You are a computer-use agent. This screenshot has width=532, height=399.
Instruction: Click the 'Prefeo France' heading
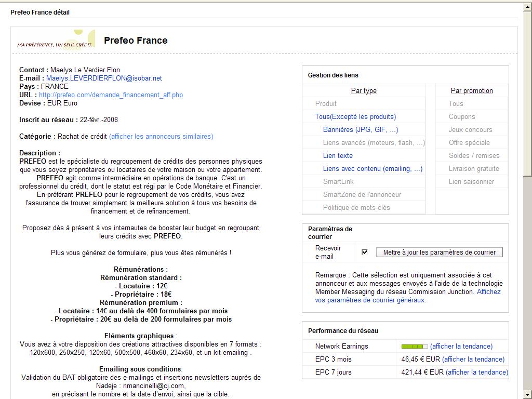pyautogui.click(x=136, y=41)
